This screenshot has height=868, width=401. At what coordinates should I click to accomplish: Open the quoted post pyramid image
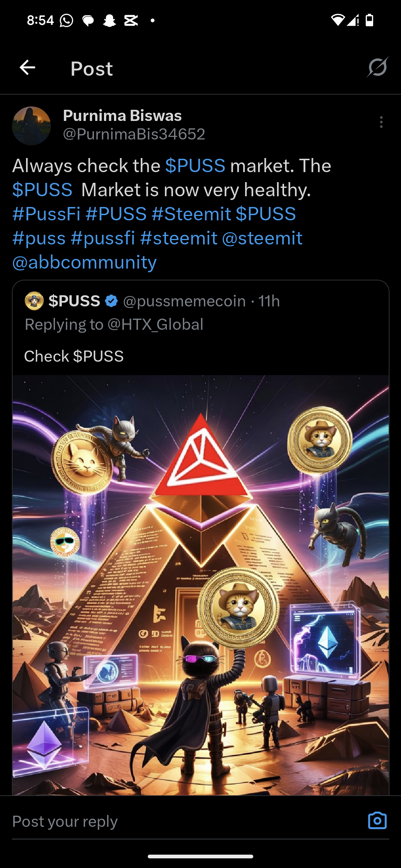click(x=200, y=585)
